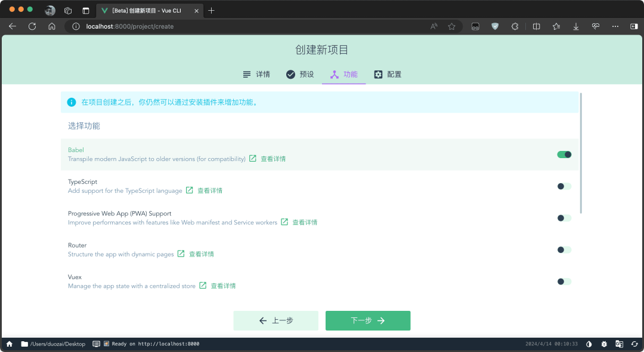Go back in browser history
Screen dimensions: 644x352
[13, 26]
